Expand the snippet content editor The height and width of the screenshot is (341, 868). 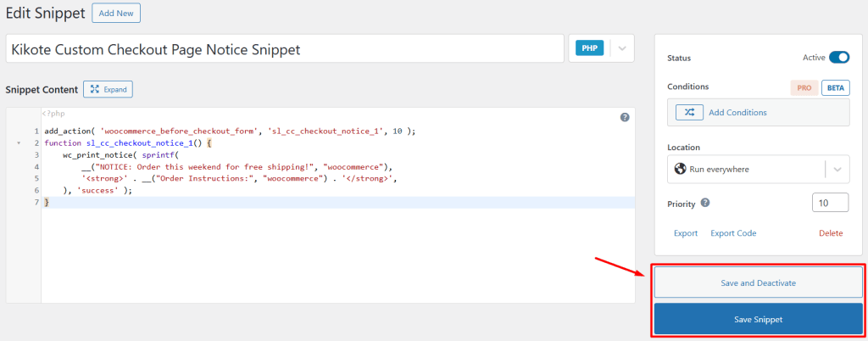[108, 89]
